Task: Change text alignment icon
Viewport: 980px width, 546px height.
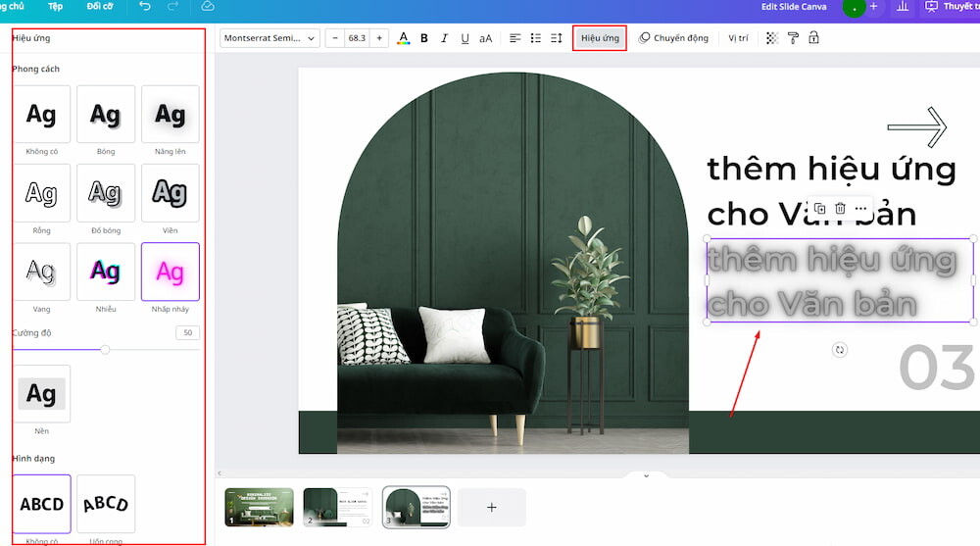Action: pos(515,38)
